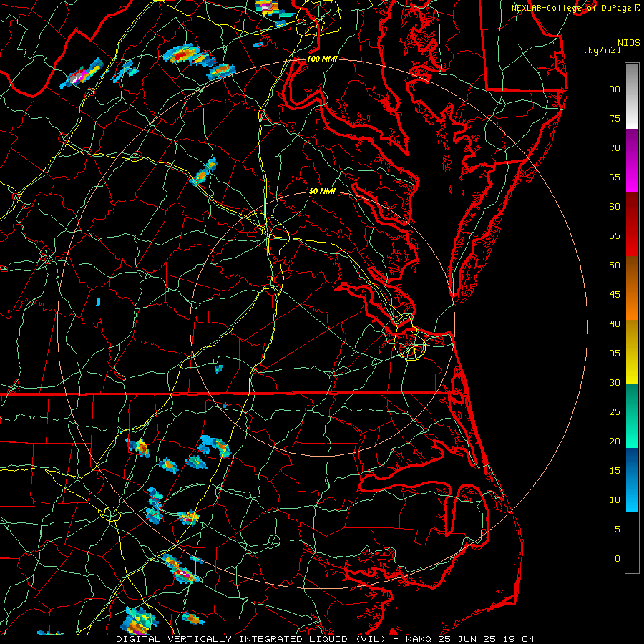Click the 45 value on the color scale
This screenshot has width=644, height=644.
(615, 295)
